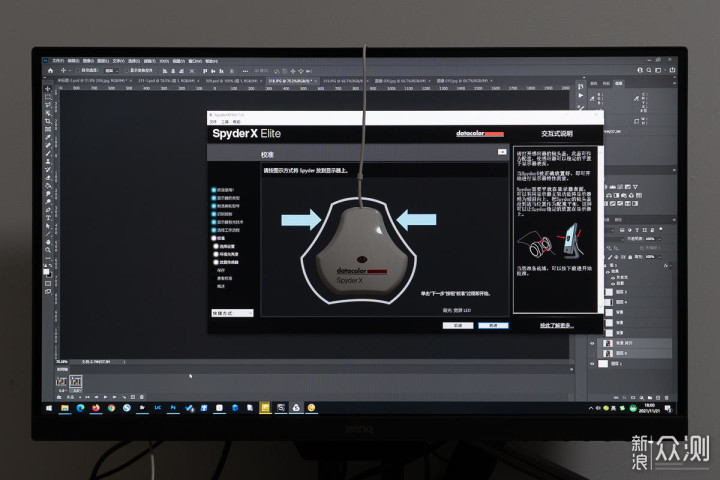Screen dimensions: 720x480
Task: Click the Photoshop search magnifier icon
Action: pyautogui.click(x=649, y=70)
